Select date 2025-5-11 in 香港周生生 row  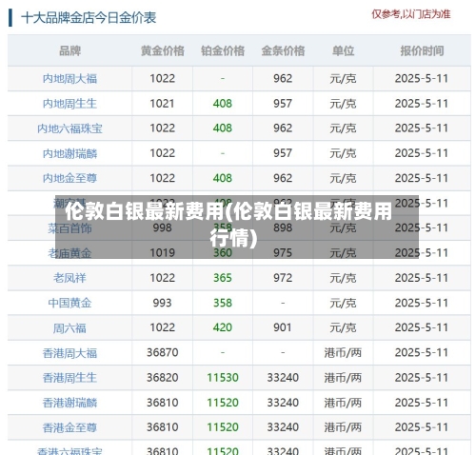pos(422,377)
